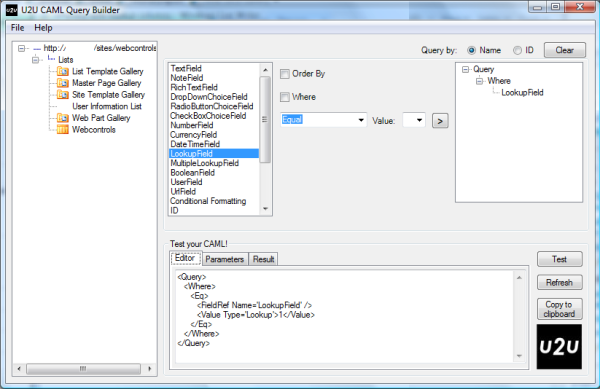The width and height of the screenshot is (600, 389).
Task: Open the Value dropdown
Action: 419,120
